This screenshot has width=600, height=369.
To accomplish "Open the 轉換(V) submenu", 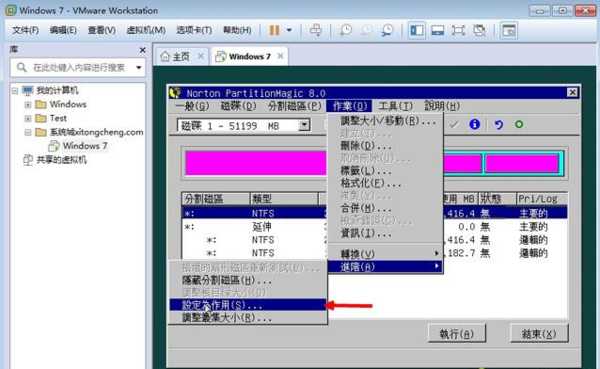I will 386,254.
